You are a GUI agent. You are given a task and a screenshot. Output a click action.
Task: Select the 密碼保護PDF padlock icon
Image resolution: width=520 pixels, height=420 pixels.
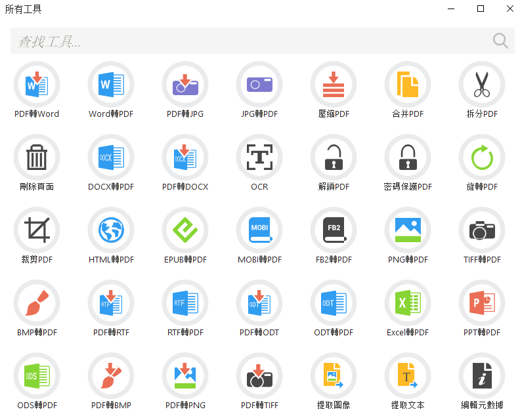(408, 157)
